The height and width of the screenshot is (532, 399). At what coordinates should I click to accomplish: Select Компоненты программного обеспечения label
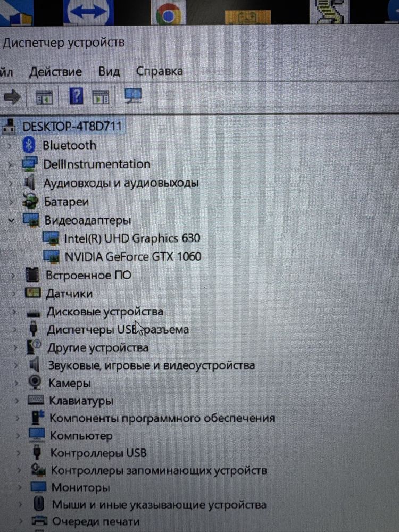[162, 418]
